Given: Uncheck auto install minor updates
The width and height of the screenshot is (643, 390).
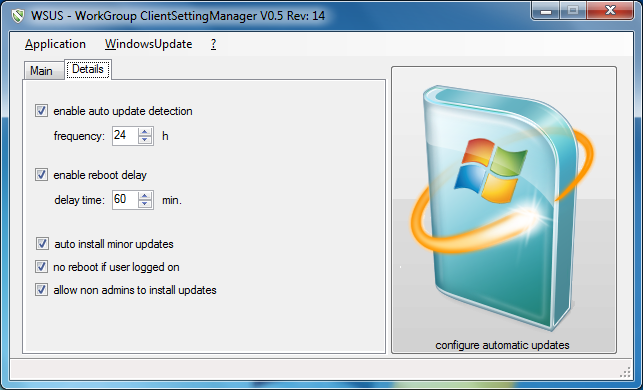Looking at the screenshot, I should (42, 244).
